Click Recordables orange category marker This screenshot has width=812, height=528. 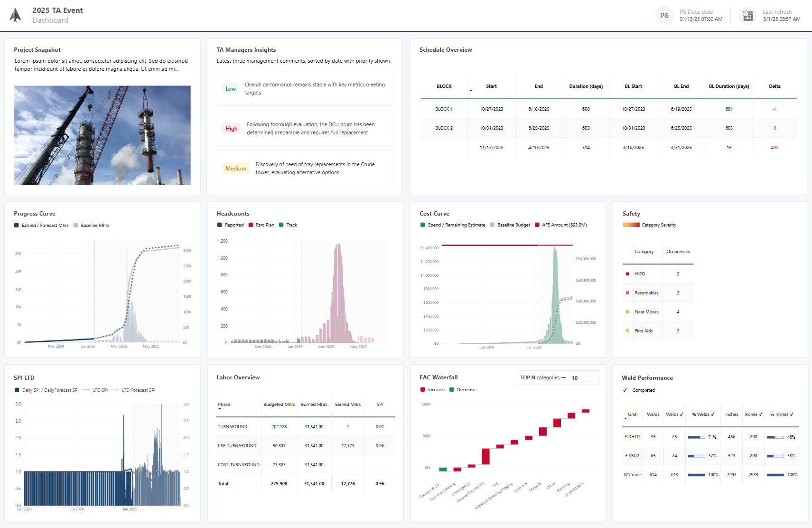click(x=627, y=293)
